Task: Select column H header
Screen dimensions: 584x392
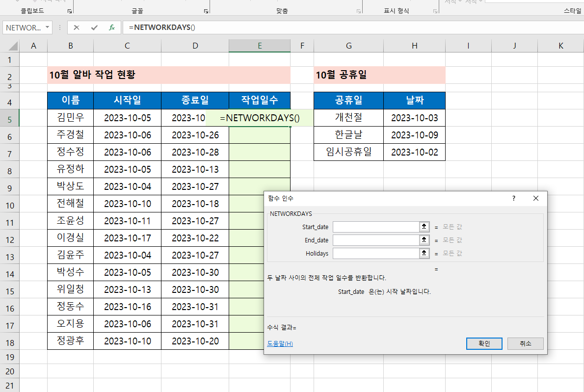Action: [x=415, y=46]
